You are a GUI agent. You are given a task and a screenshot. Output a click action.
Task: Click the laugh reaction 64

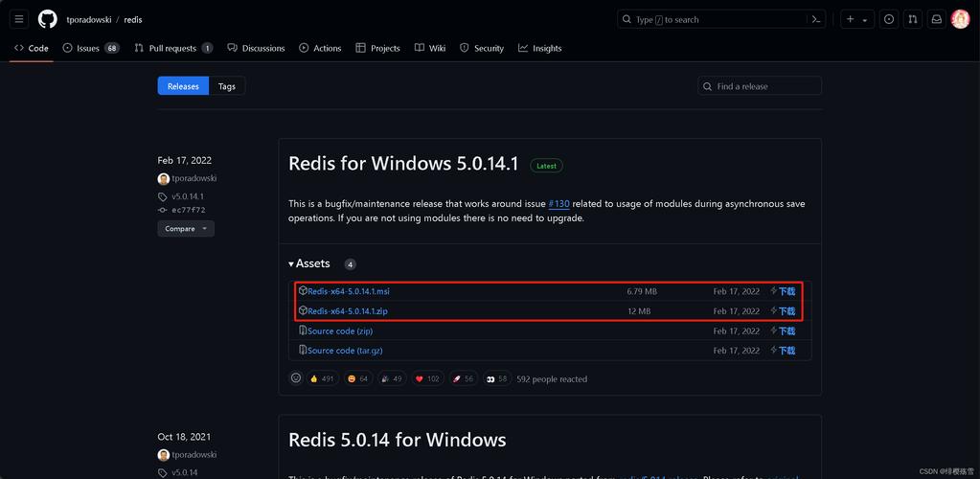(357, 379)
